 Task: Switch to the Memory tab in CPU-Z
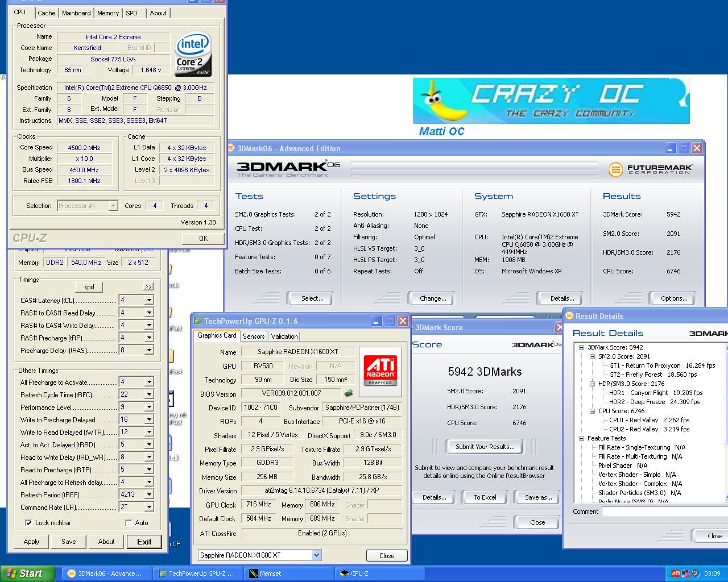[x=108, y=13]
